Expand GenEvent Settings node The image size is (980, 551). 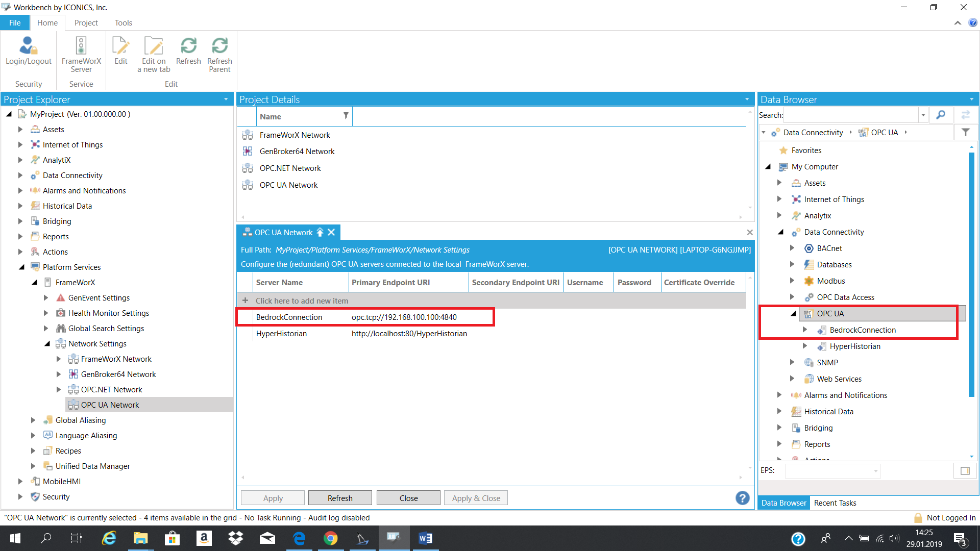46,298
